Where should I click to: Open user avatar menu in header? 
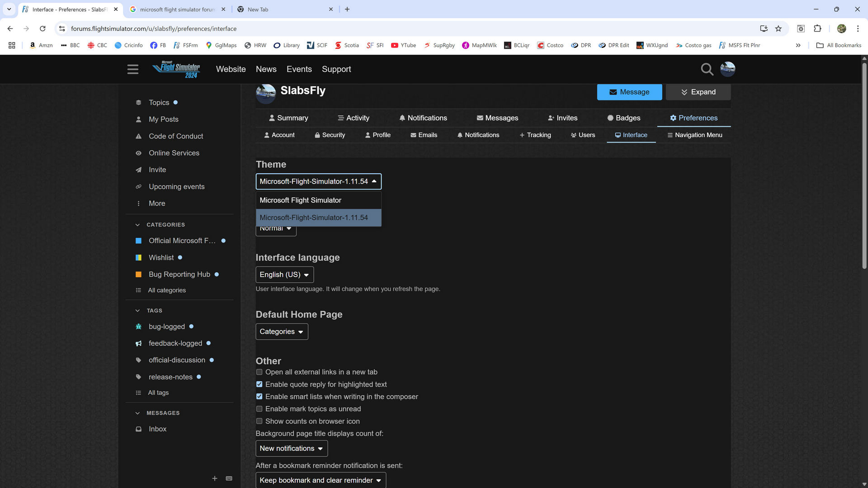[x=727, y=69]
